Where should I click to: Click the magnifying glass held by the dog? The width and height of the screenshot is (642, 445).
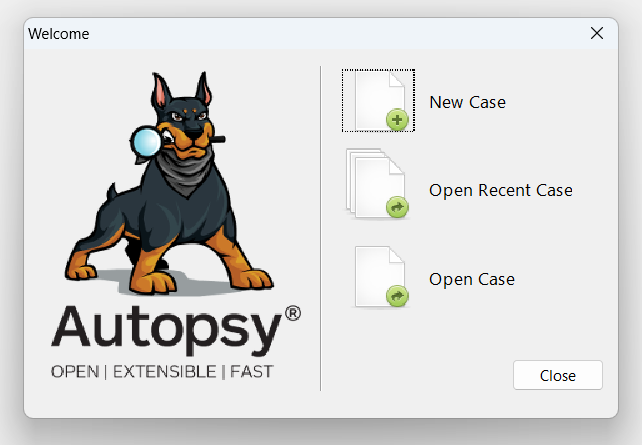[x=147, y=142]
